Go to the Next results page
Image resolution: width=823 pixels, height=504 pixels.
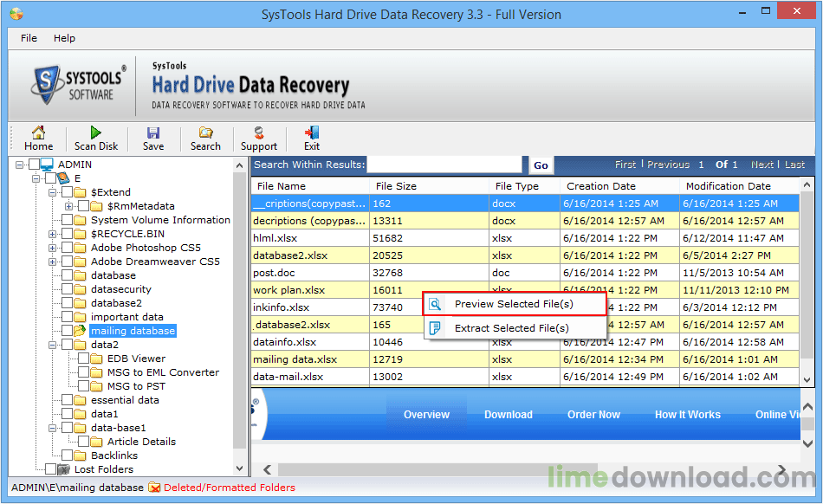(x=761, y=165)
